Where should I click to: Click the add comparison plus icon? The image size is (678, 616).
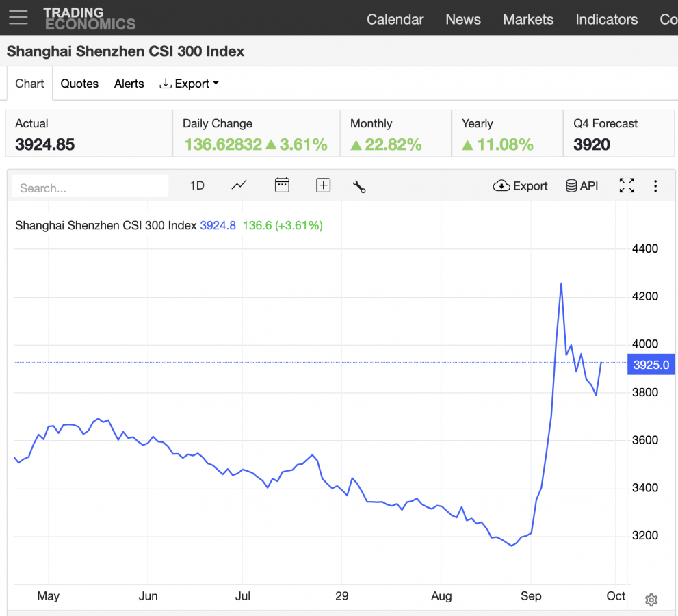[x=323, y=185]
